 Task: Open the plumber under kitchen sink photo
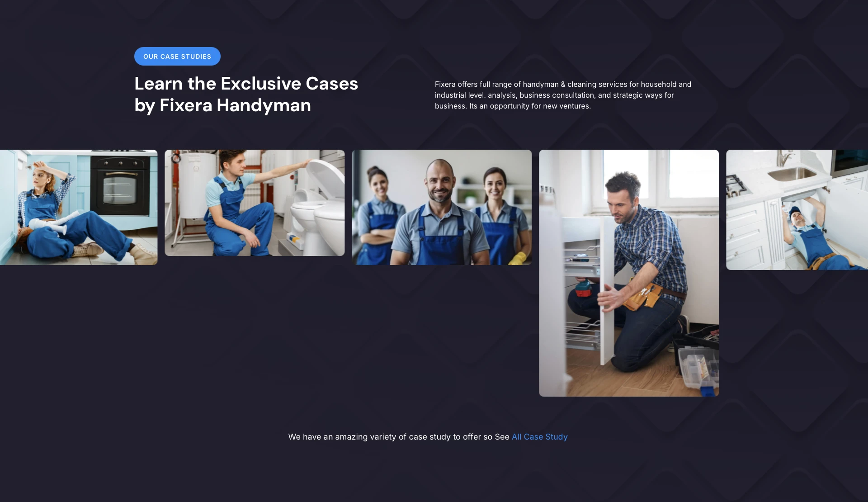click(x=797, y=210)
